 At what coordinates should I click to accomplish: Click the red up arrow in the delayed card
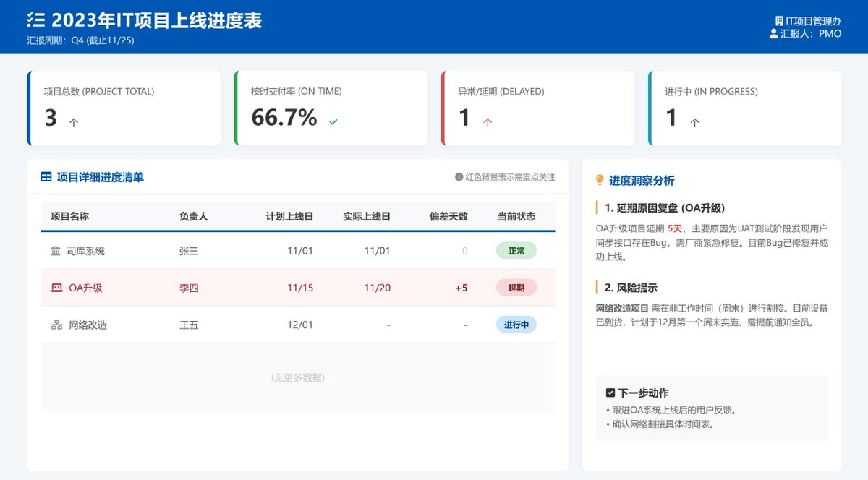click(488, 123)
